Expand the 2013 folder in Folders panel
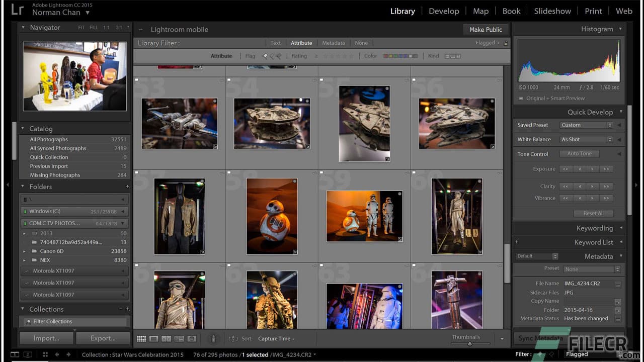 click(x=25, y=233)
